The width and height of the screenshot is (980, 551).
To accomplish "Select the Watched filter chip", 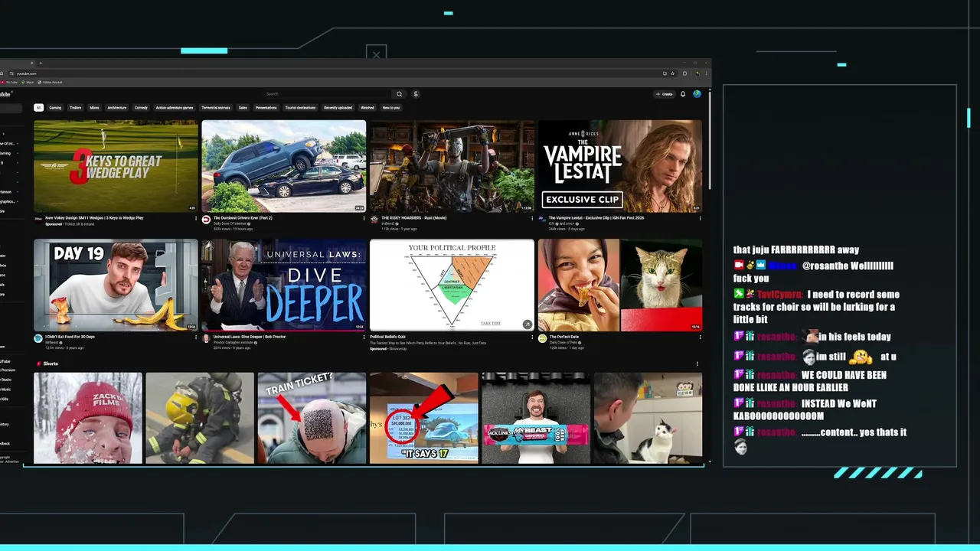I will (x=367, y=108).
